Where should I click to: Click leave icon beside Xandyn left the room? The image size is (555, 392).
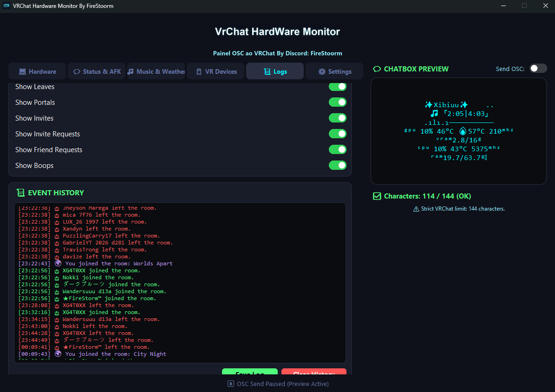pyautogui.click(x=57, y=229)
